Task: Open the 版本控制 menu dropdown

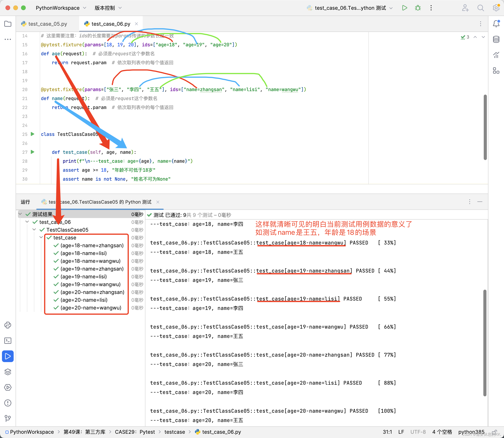Action: point(108,8)
